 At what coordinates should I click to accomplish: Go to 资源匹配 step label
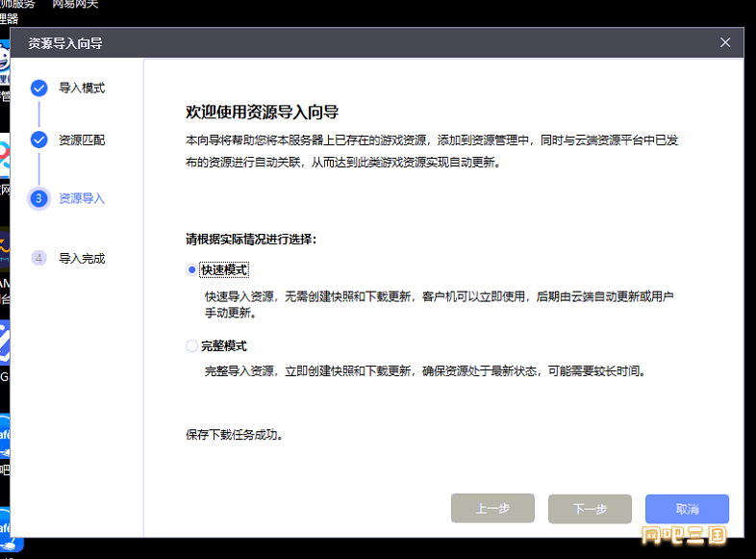point(82,140)
